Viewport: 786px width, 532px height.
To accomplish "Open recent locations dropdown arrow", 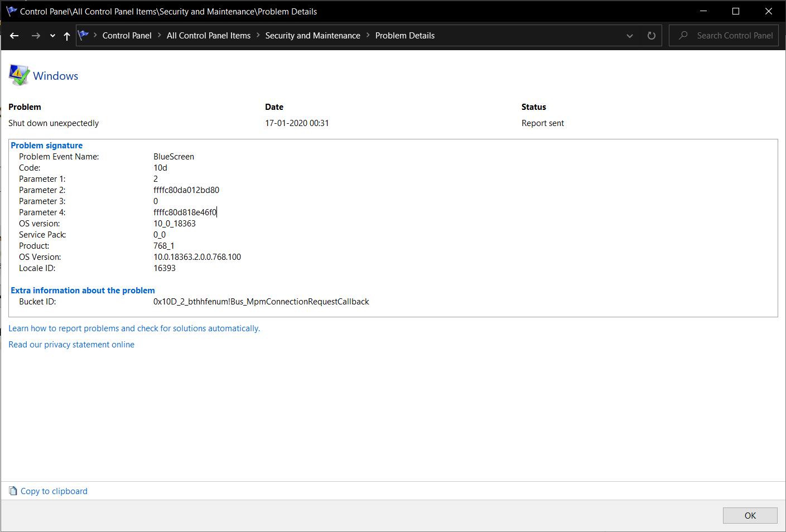I will tap(52, 36).
